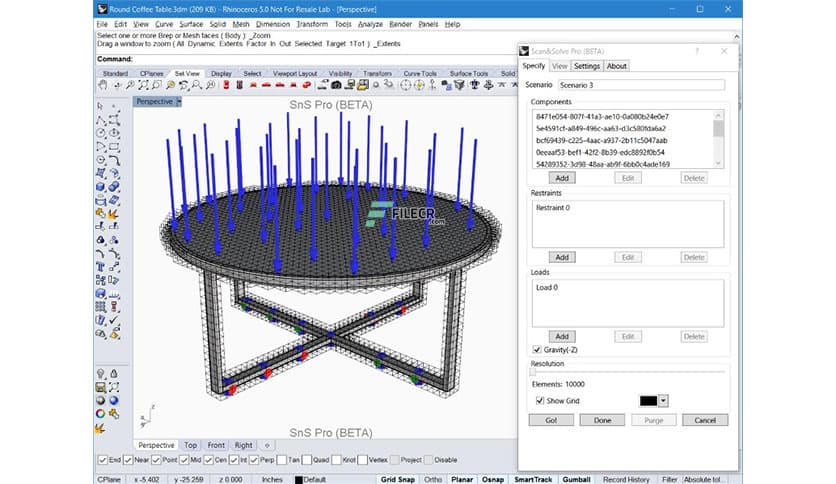Image resolution: width=836 pixels, height=484 pixels.
Task: Select the Ellipse tool in left sidebar
Action: (x=114, y=133)
